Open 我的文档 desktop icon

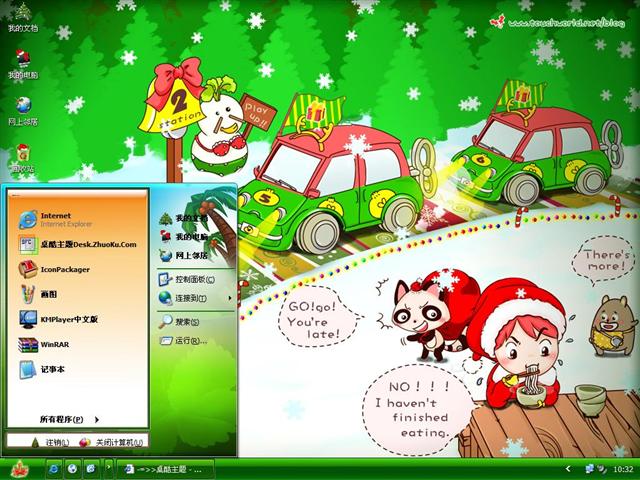point(23,18)
